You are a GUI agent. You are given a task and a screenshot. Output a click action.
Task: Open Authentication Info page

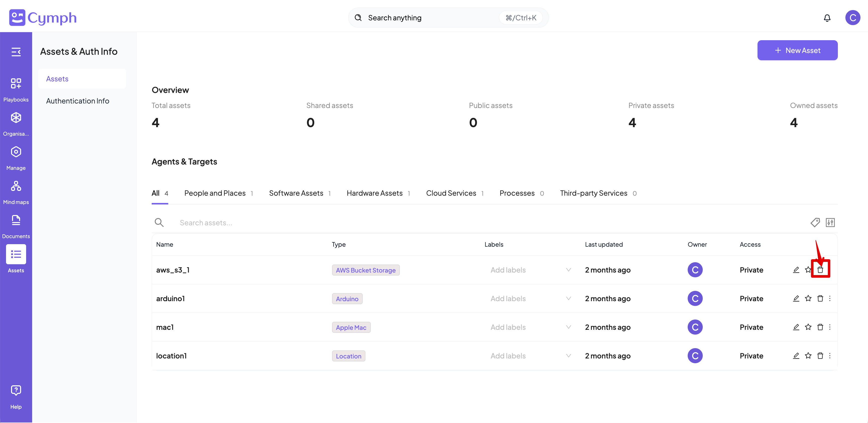click(78, 101)
